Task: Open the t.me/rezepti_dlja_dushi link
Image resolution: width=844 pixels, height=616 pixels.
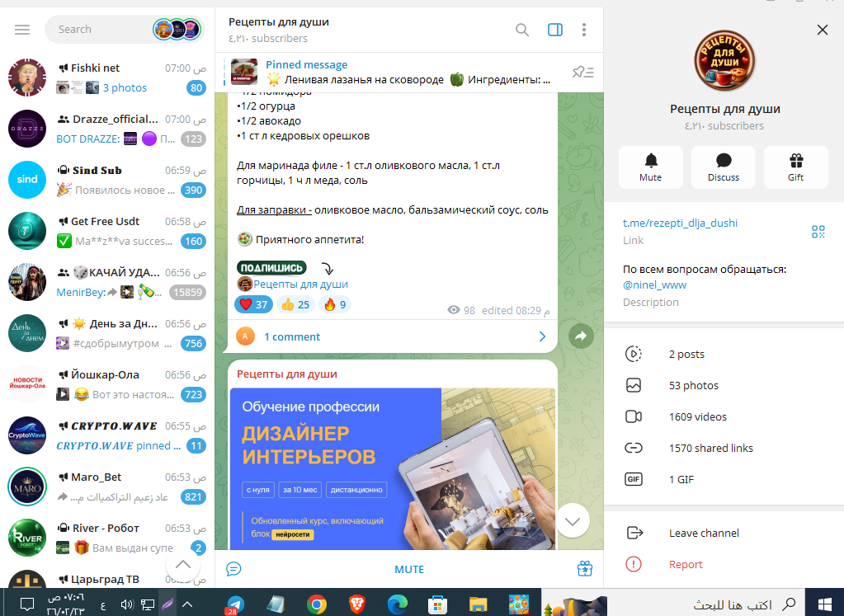Action: click(x=680, y=223)
